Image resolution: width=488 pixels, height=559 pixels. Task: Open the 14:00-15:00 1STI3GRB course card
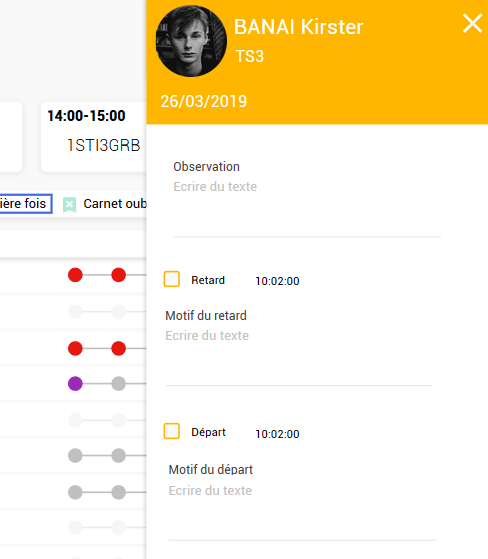coord(94,137)
